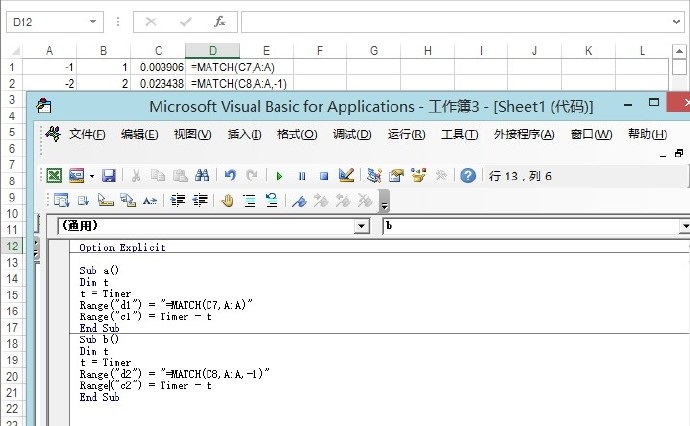
Task: Click the Clear All Bookmarks icon
Action: pos(365,201)
